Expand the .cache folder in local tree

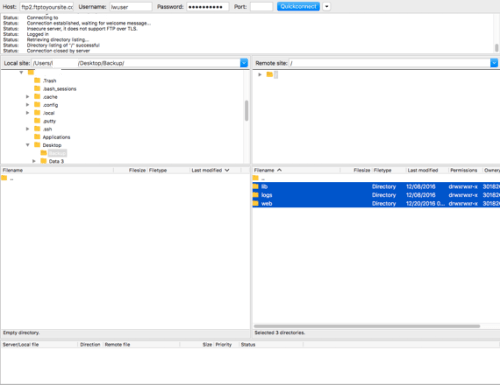coord(28,97)
